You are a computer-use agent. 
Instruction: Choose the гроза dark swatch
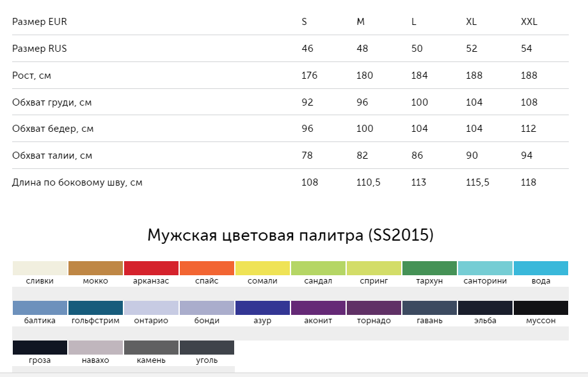[40, 348]
